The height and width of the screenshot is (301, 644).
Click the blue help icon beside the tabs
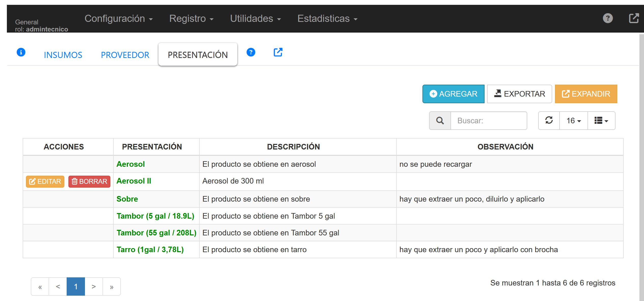point(251,52)
